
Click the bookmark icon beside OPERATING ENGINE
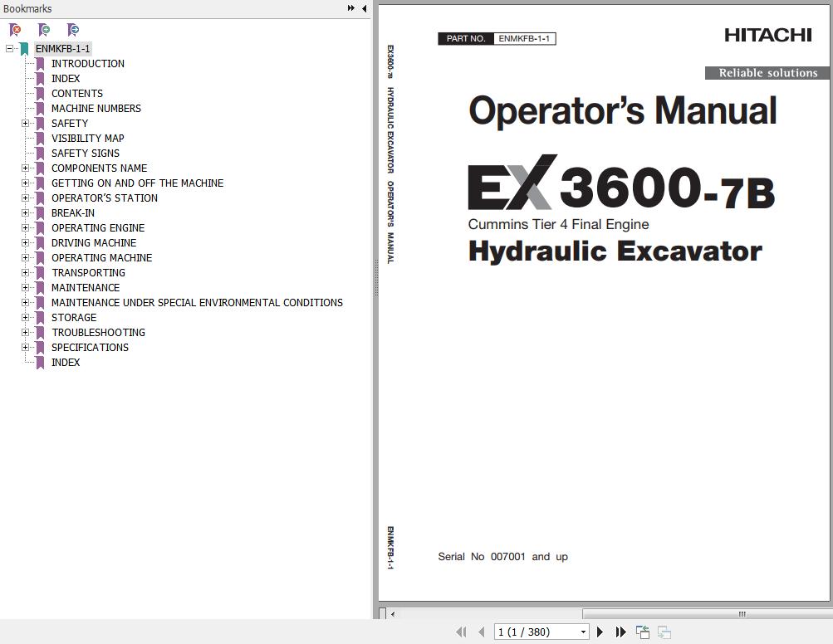click(x=40, y=227)
